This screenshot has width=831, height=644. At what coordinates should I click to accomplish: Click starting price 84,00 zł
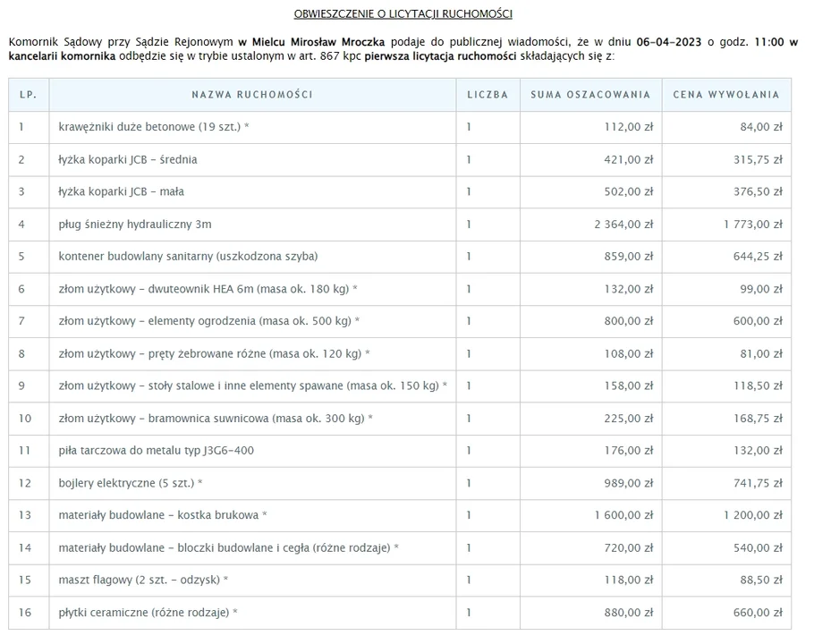click(x=761, y=127)
